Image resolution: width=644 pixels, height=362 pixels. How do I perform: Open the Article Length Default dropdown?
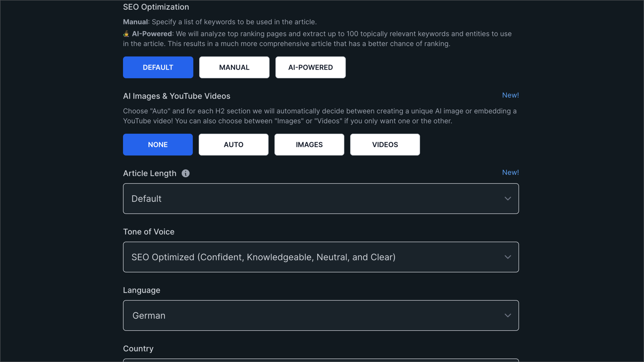(321, 199)
